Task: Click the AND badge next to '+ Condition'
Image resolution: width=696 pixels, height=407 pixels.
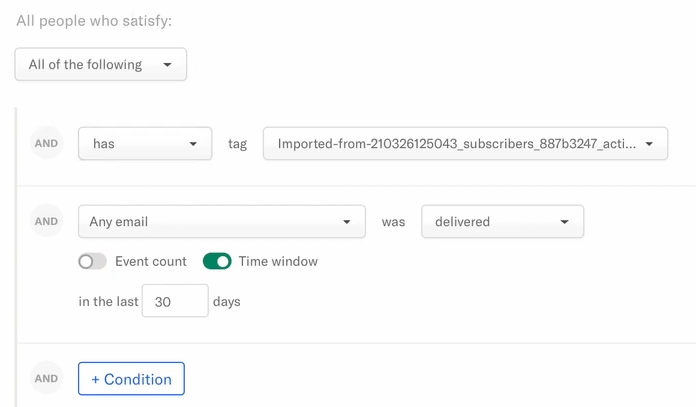Action: pyautogui.click(x=47, y=378)
